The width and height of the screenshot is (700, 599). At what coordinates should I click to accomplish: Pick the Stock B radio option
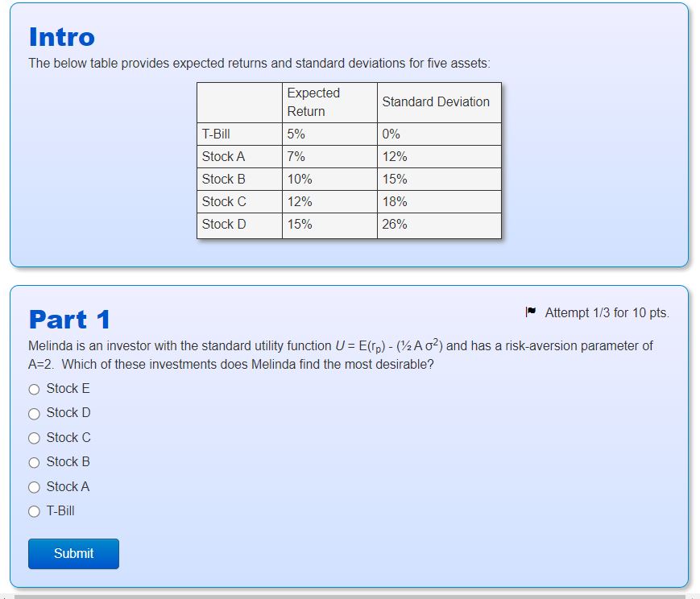point(34,462)
